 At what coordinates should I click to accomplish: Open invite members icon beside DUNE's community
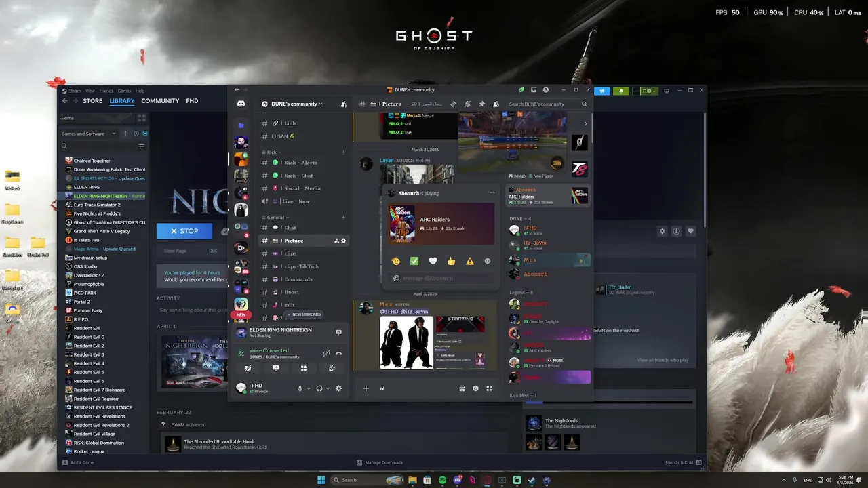pyautogui.click(x=344, y=104)
